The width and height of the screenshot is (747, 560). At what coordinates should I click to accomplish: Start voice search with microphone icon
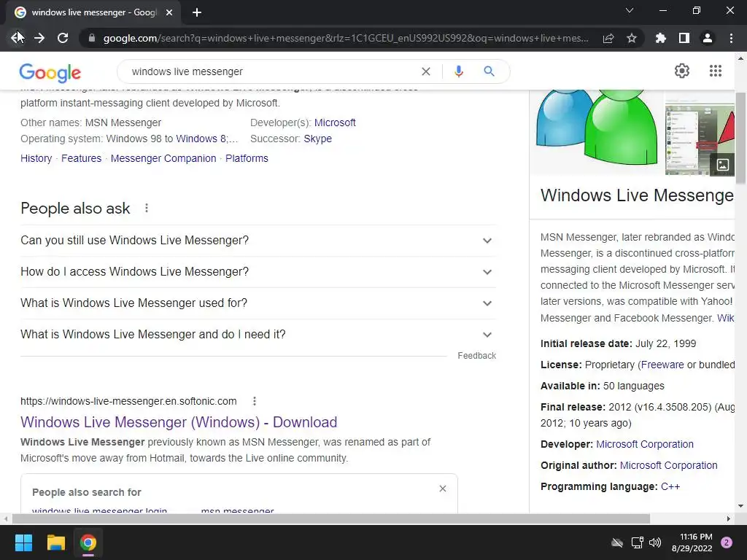(x=459, y=71)
